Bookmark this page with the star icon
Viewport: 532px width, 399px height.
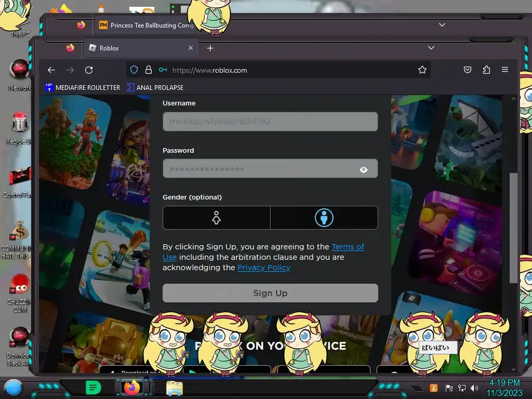coord(422,70)
